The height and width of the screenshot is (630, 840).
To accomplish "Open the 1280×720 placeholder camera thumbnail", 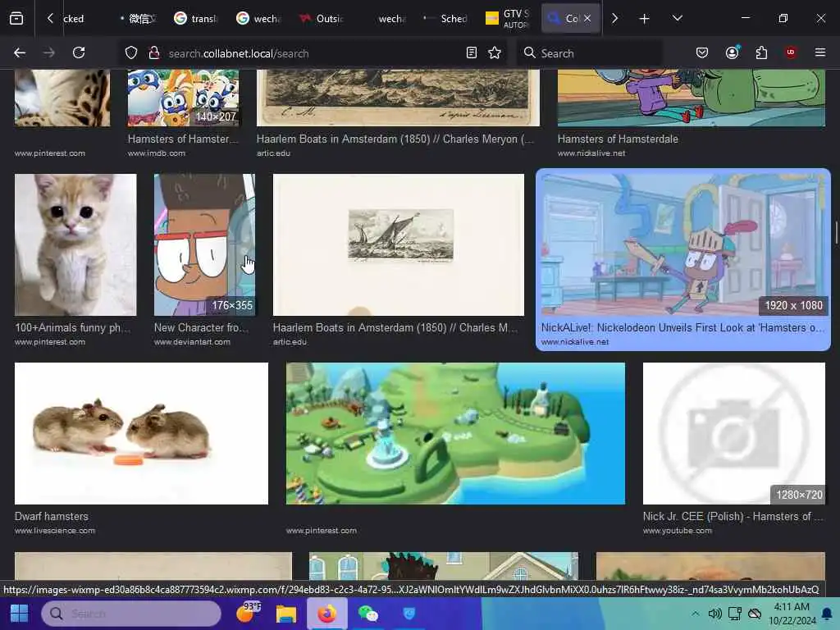I will (734, 433).
